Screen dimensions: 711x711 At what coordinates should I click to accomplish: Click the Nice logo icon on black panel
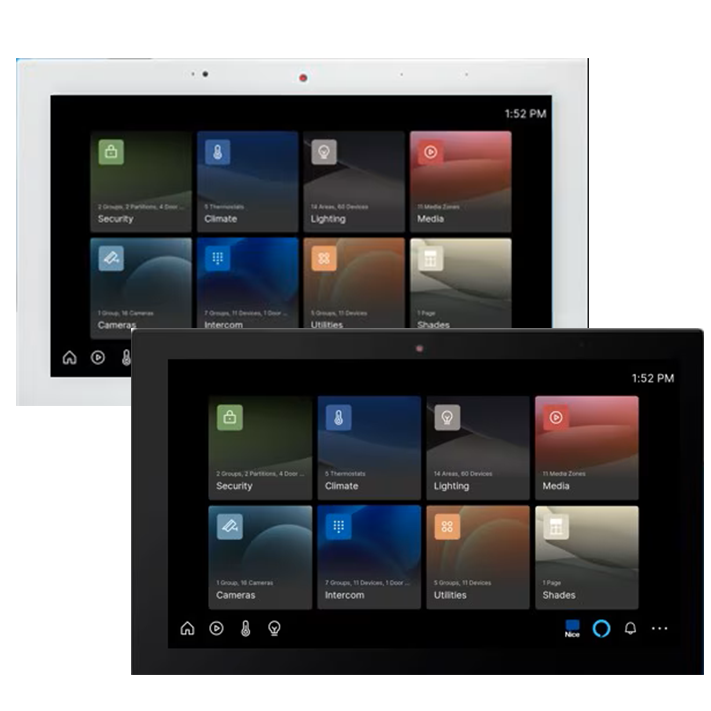(572, 628)
